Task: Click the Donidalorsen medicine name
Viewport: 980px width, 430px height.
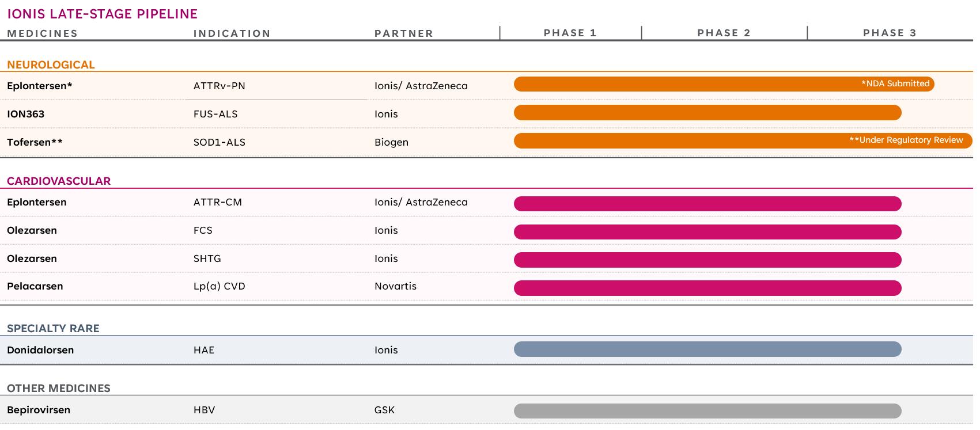Action: pos(40,350)
